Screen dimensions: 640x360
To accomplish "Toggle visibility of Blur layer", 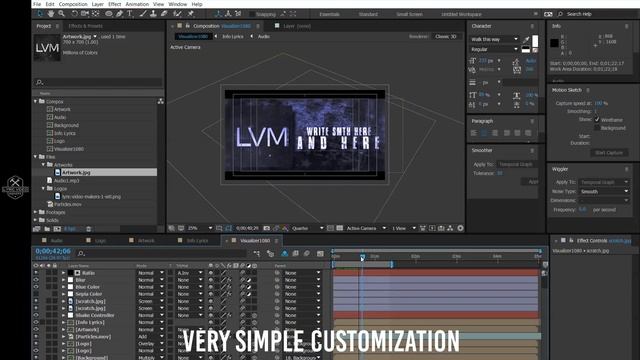I will tap(36, 280).
